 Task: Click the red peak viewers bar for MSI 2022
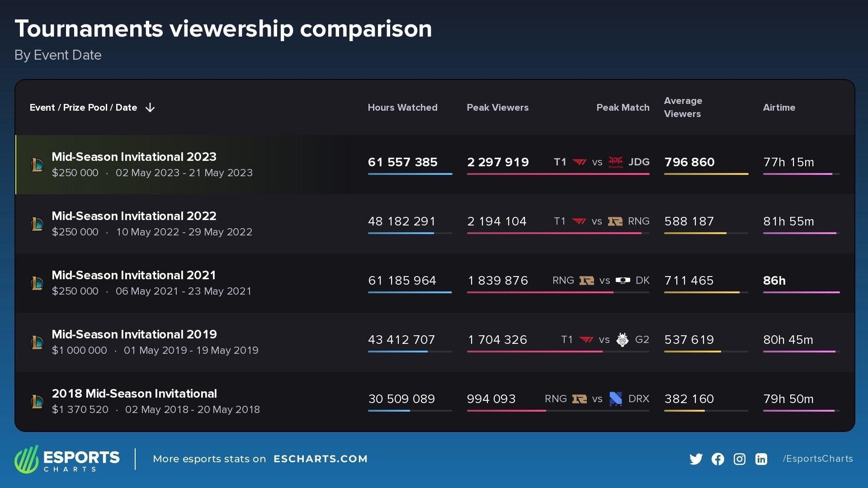coord(554,233)
